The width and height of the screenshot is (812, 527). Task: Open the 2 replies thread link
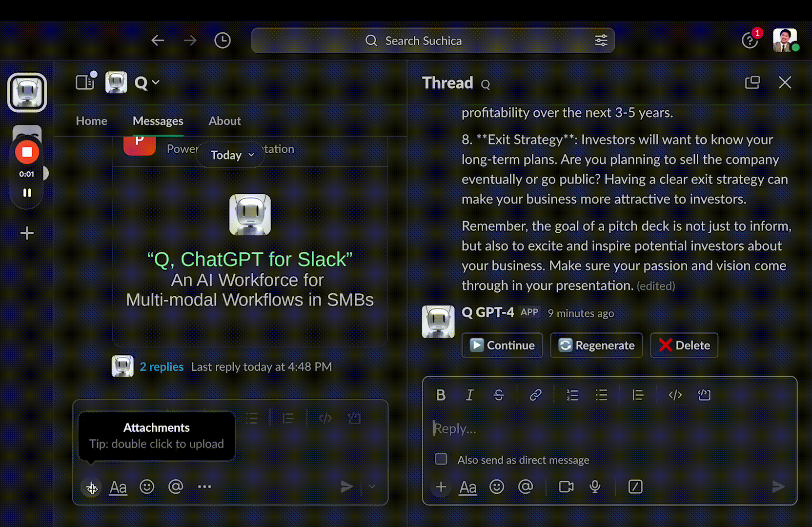[x=162, y=366]
